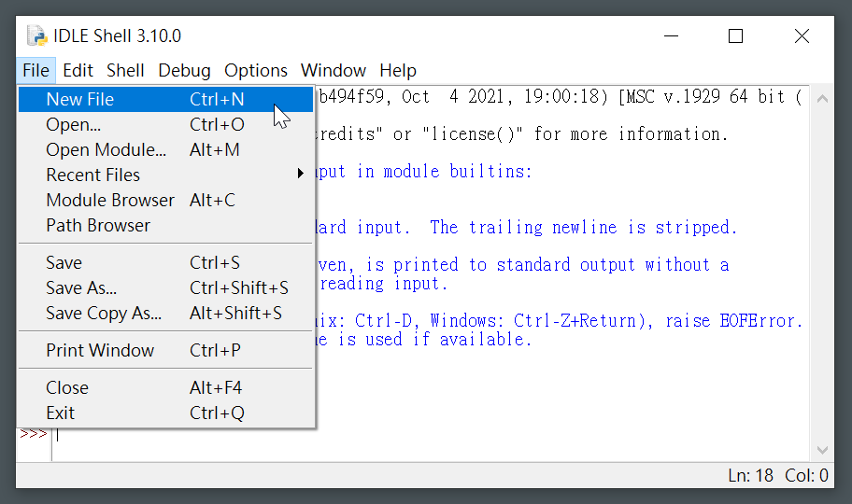This screenshot has width=852, height=504.
Task: Open the Help menu
Action: pos(398,71)
